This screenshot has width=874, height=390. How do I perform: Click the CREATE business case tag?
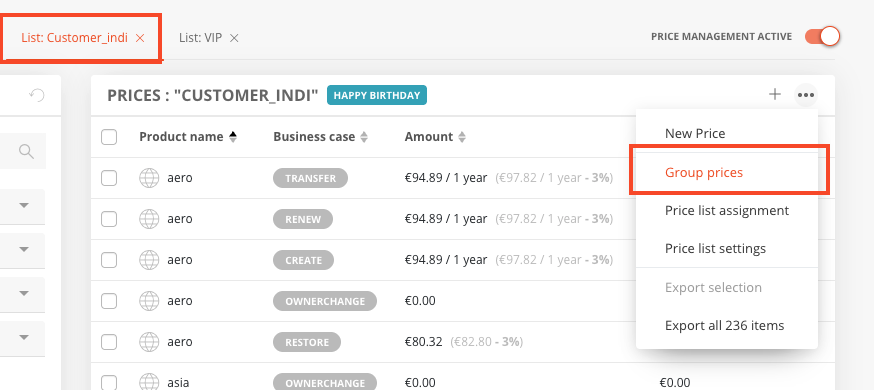point(303,260)
